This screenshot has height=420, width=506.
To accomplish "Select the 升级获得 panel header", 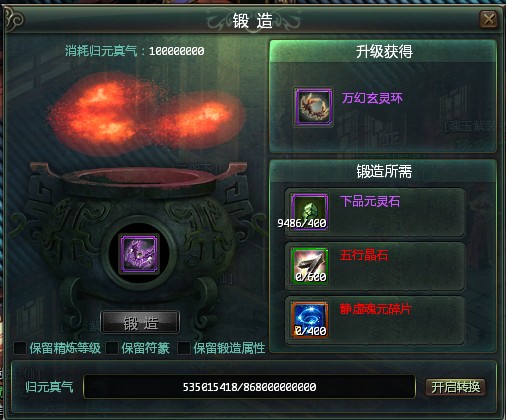I will pyautogui.click(x=383, y=52).
